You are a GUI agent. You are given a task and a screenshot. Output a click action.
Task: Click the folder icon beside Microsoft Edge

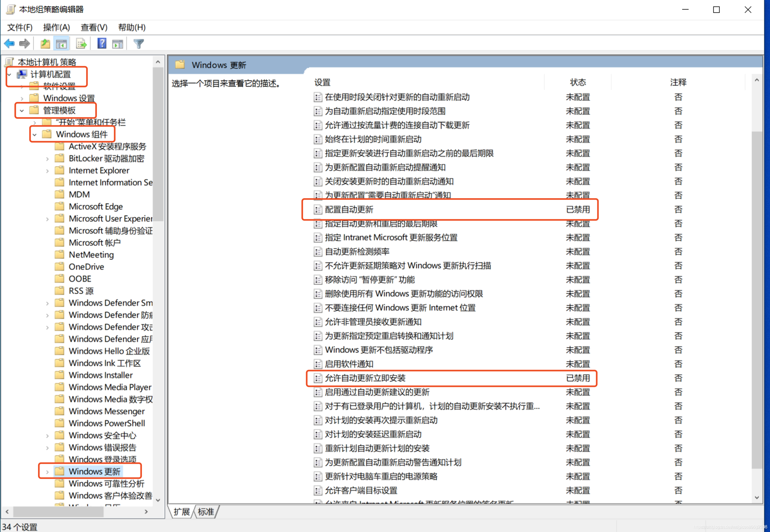pyautogui.click(x=60, y=207)
